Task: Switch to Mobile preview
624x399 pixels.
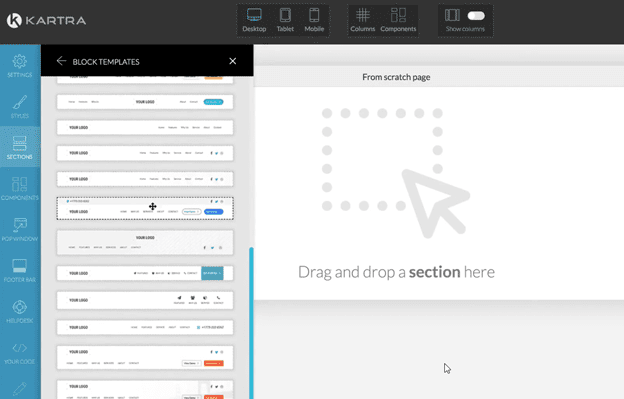Action: pos(314,21)
